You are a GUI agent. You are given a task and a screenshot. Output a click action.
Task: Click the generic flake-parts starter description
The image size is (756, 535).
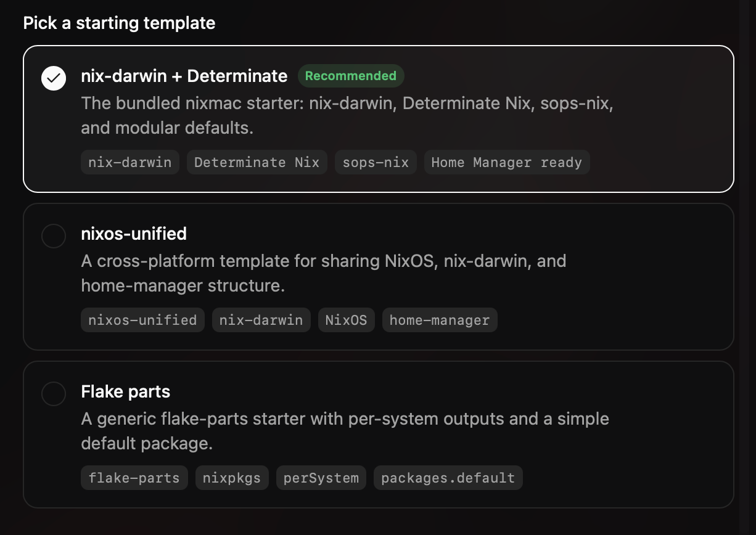point(345,431)
